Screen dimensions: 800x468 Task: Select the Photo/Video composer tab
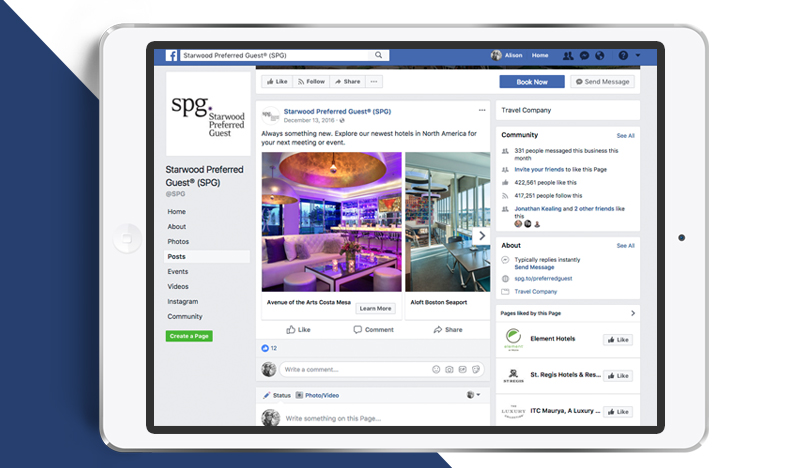tap(317, 395)
